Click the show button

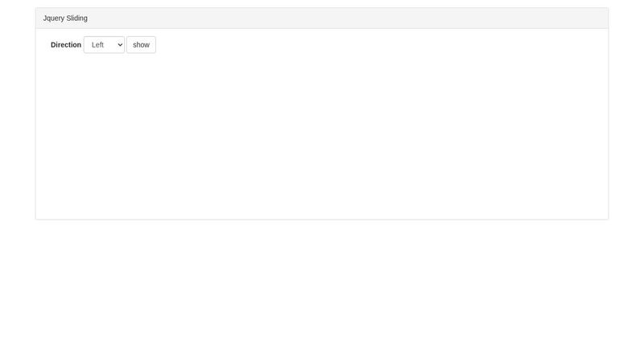(141, 45)
